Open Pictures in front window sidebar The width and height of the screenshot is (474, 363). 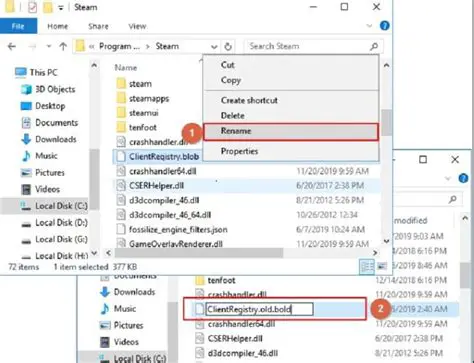point(50,173)
